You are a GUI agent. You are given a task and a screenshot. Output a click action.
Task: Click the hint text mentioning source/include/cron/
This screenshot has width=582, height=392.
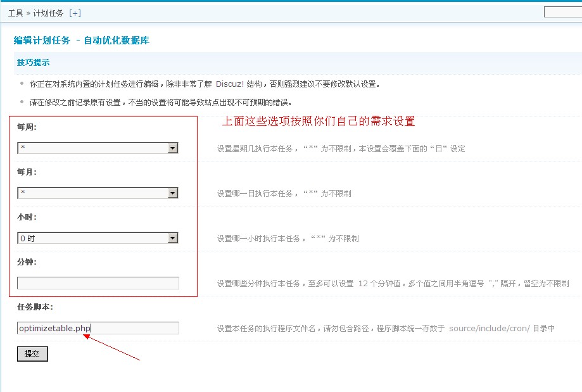coord(386,328)
